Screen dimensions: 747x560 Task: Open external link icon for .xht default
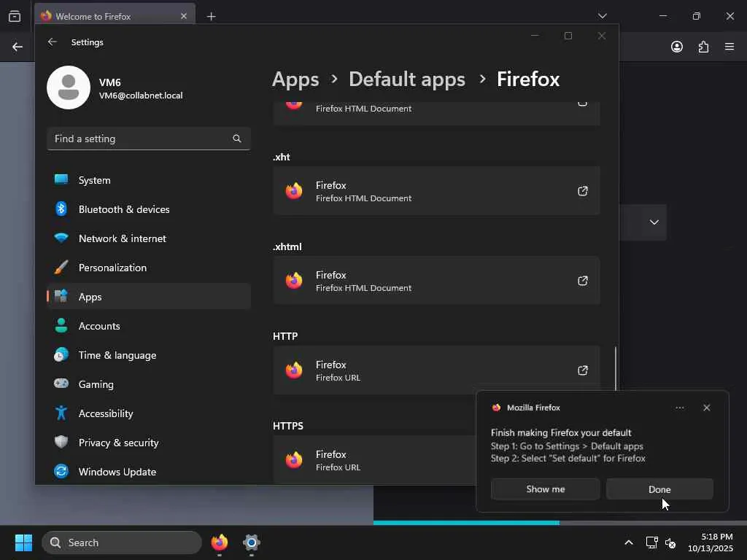tap(583, 191)
